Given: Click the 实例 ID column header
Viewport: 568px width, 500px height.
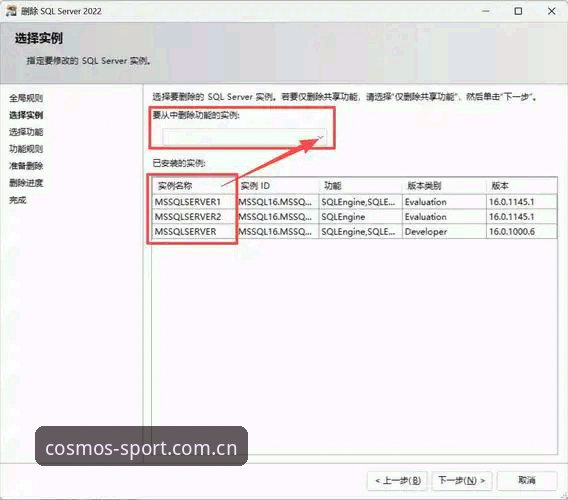Looking at the screenshot, I should [278, 186].
